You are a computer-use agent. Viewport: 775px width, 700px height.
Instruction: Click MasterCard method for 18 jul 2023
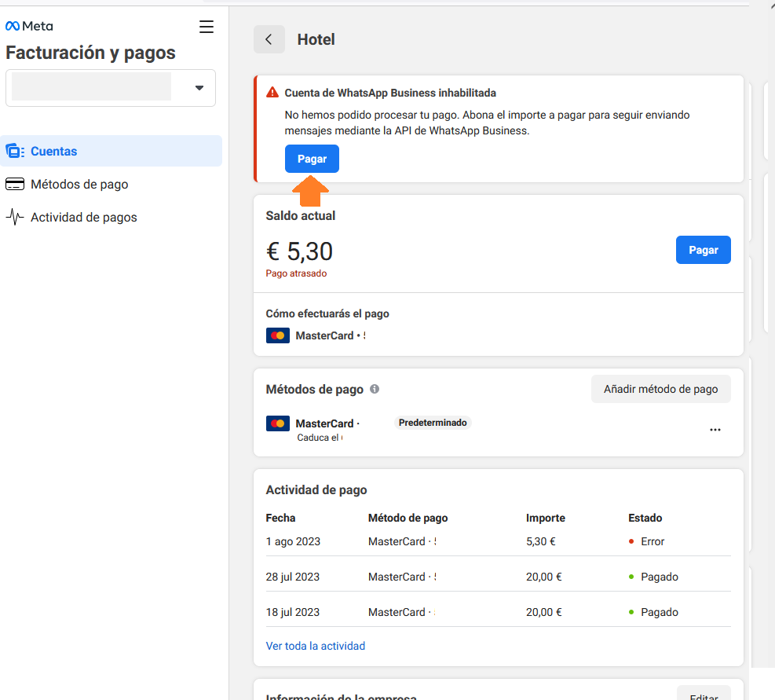coord(402,612)
